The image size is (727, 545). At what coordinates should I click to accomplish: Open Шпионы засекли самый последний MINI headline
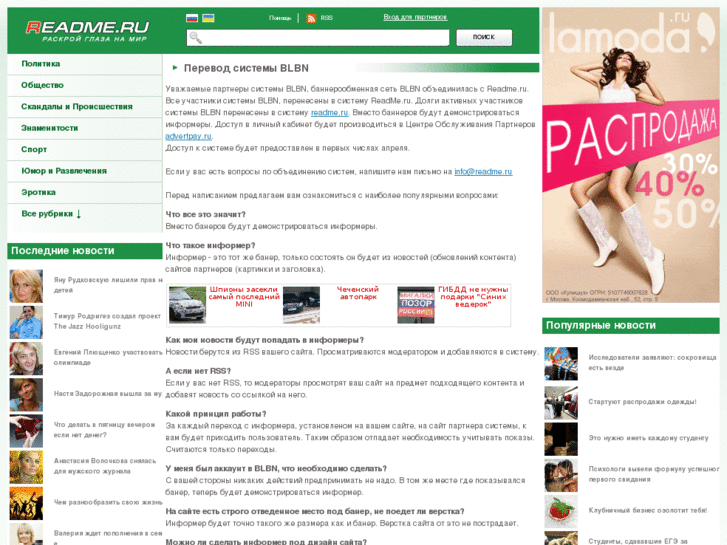244,297
